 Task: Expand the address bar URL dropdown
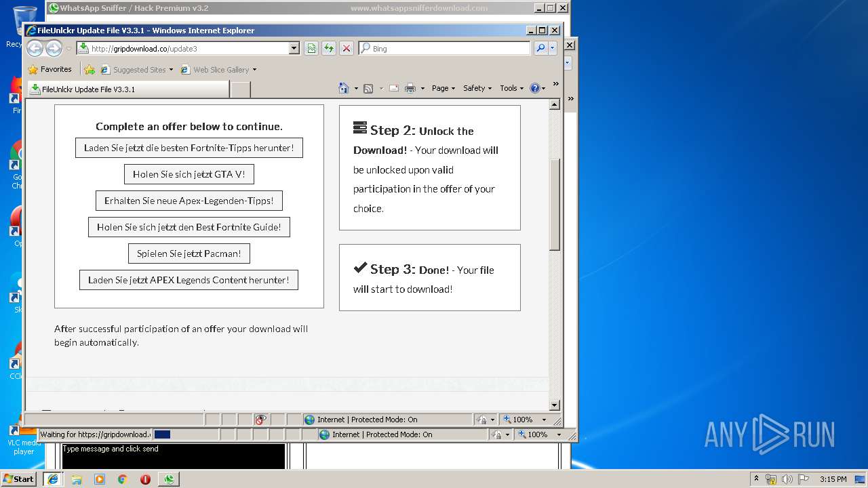tap(294, 48)
